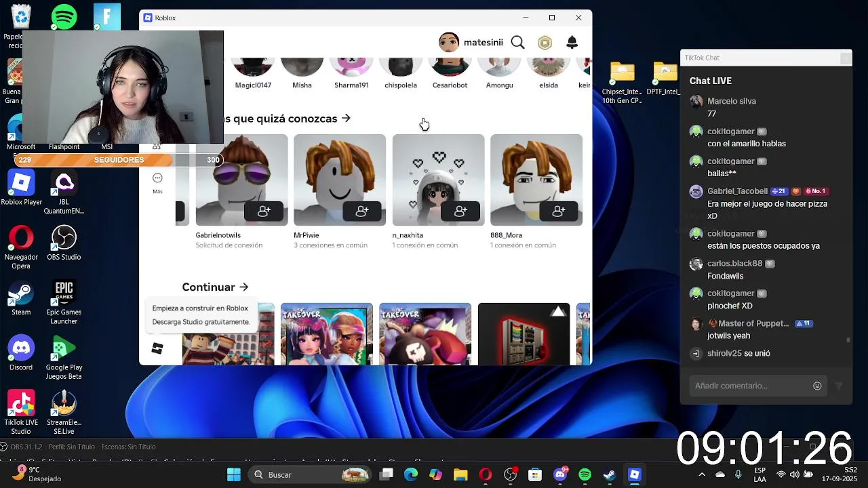Open friend Sharma191 profile
The width and height of the screenshot is (868, 488).
(351, 74)
